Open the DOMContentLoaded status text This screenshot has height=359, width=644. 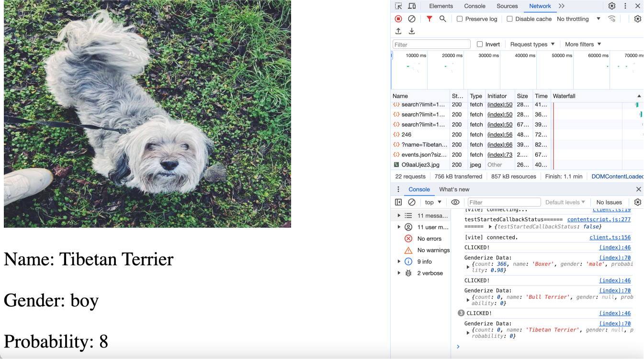pyautogui.click(x=617, y=177)
